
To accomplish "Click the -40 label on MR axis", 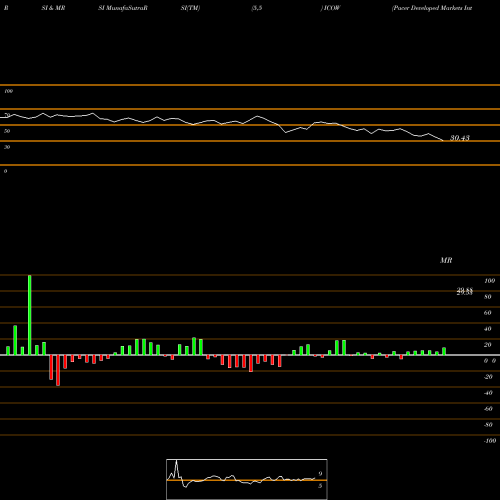I will tap(488, 393).
